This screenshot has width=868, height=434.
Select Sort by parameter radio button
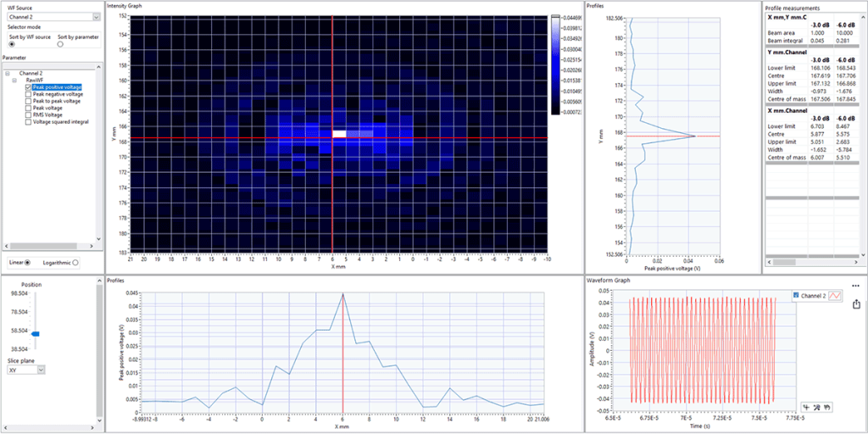(60, 45)
